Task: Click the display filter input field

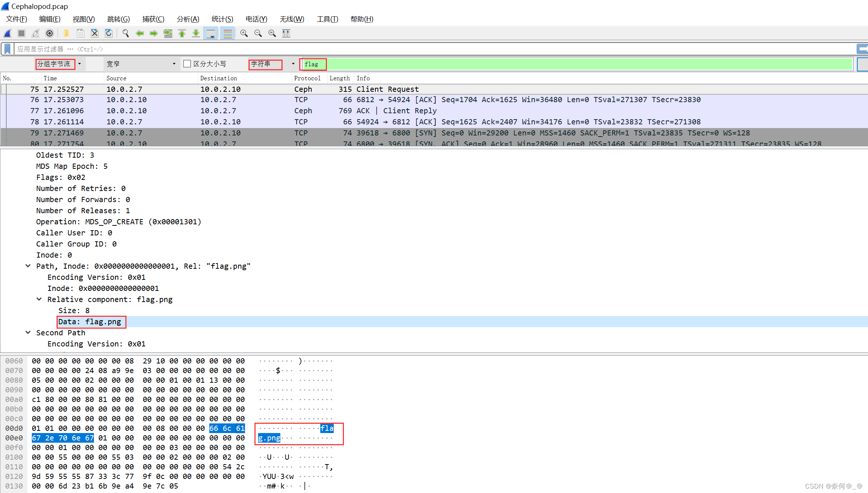Action: (x=435, y=49)
